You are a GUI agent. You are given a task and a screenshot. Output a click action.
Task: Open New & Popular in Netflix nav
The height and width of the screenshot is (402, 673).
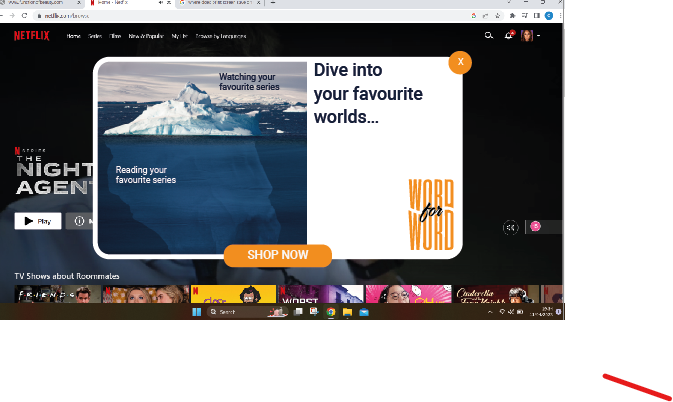click(146, 36)
